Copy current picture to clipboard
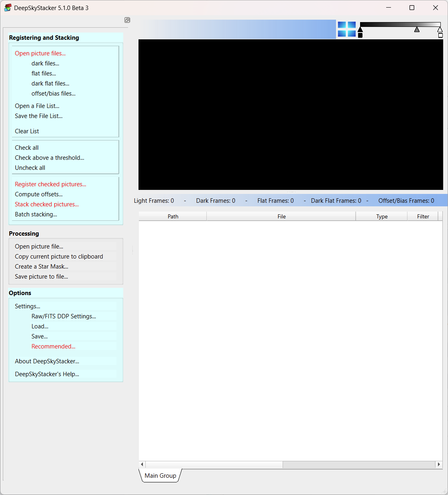Screen dimensions: 448x495 coord(59,257)
